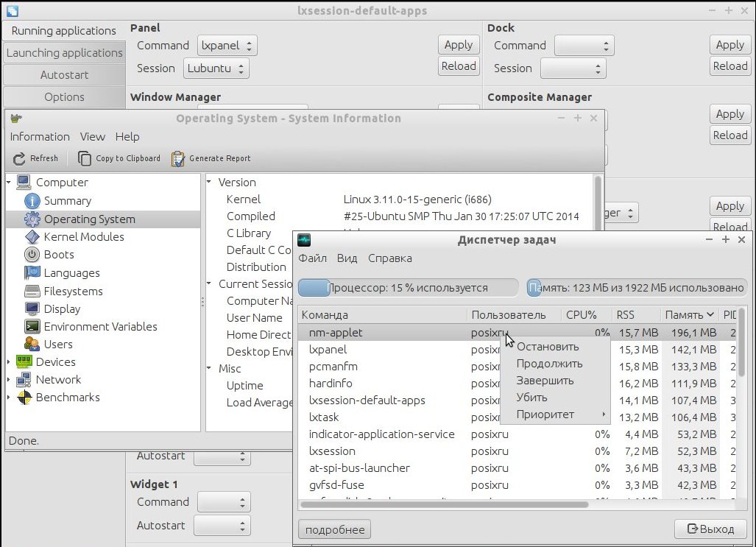Screen dimensions: 756x547
Task: Open the Dock Command dropdown
Action: pyautogui.click(x=584, y=46)
